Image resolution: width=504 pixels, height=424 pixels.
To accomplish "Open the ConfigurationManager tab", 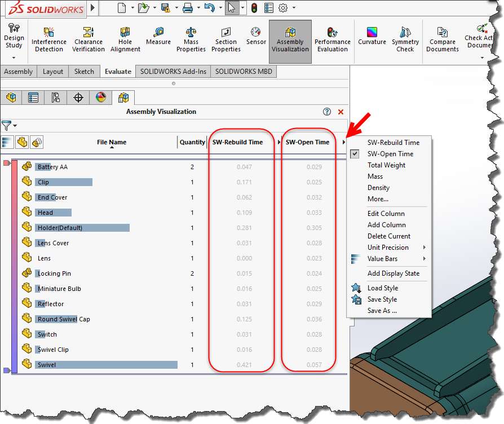I will tap(56, 97).
